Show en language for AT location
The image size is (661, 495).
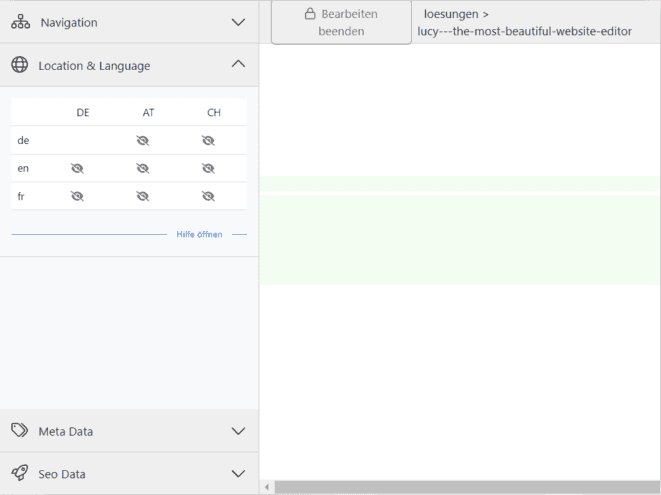(x=143, y=169)
